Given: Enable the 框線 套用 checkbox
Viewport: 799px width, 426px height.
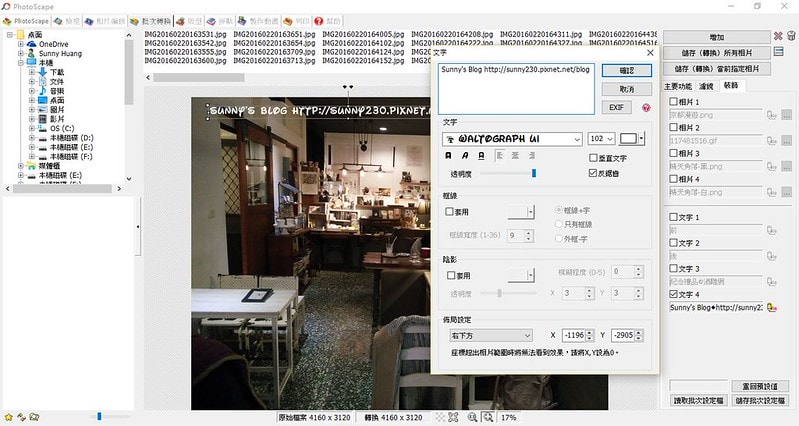Looking at the screenshot, I should click(450, 212).
